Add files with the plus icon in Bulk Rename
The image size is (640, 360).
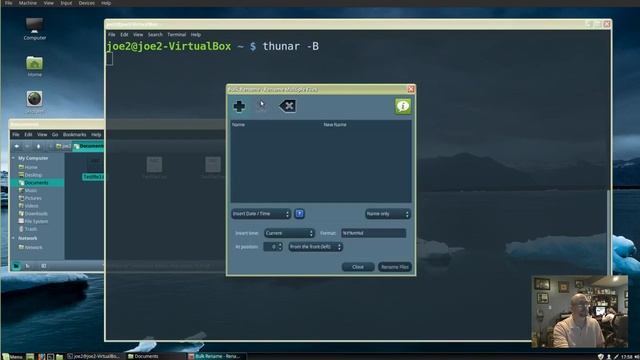tap(239, 106)
